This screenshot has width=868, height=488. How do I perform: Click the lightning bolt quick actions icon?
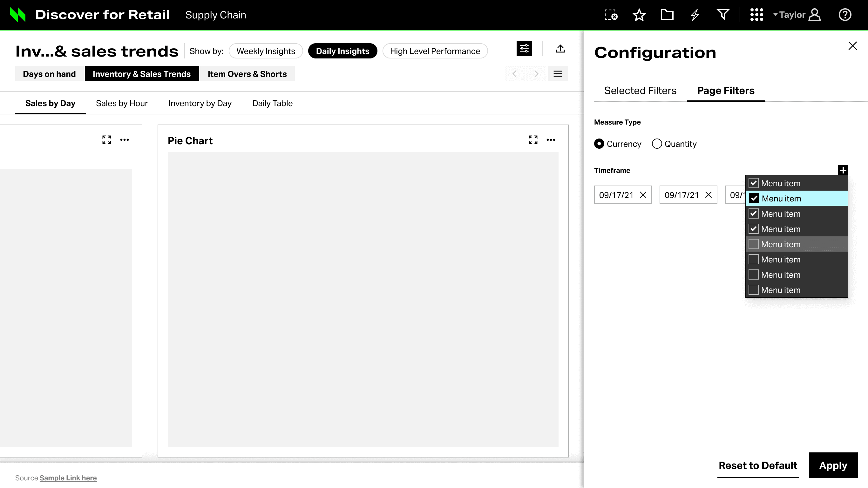click(x=695, y=15)
